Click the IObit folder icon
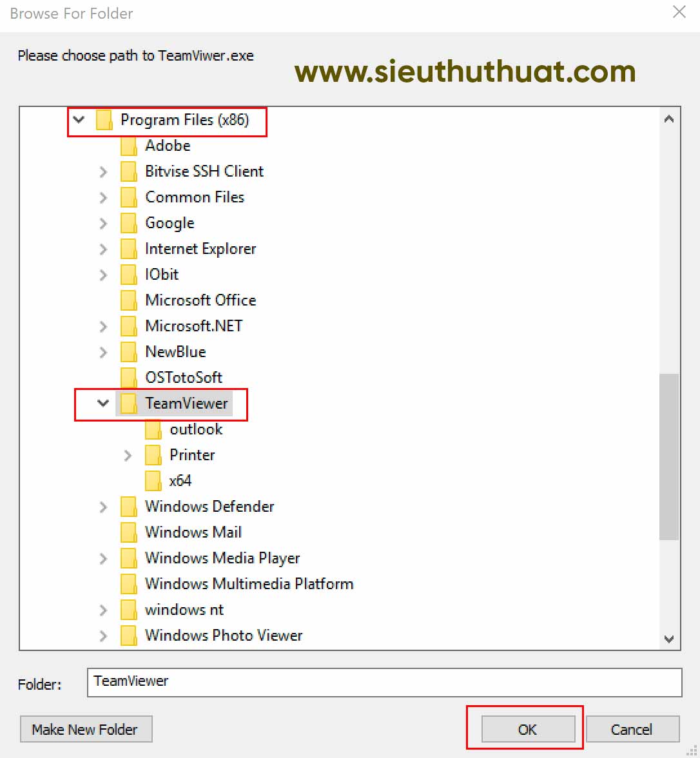700x758 pixels. click(129, 275)
